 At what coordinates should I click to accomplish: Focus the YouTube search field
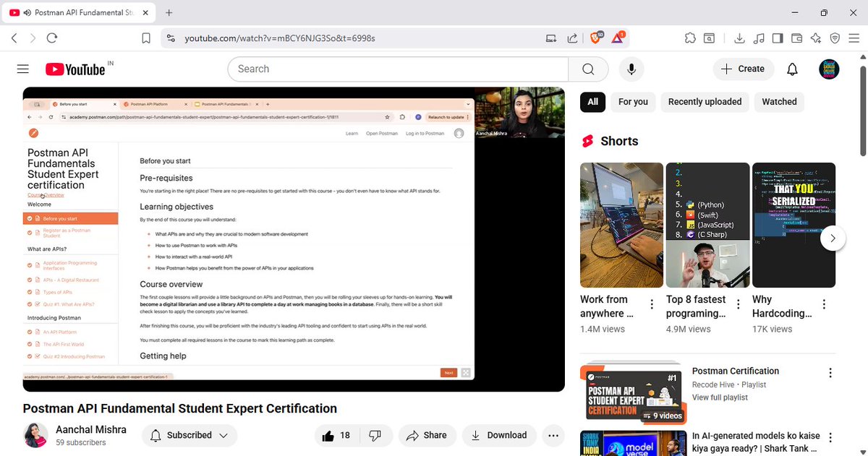(x=397, y=69)
